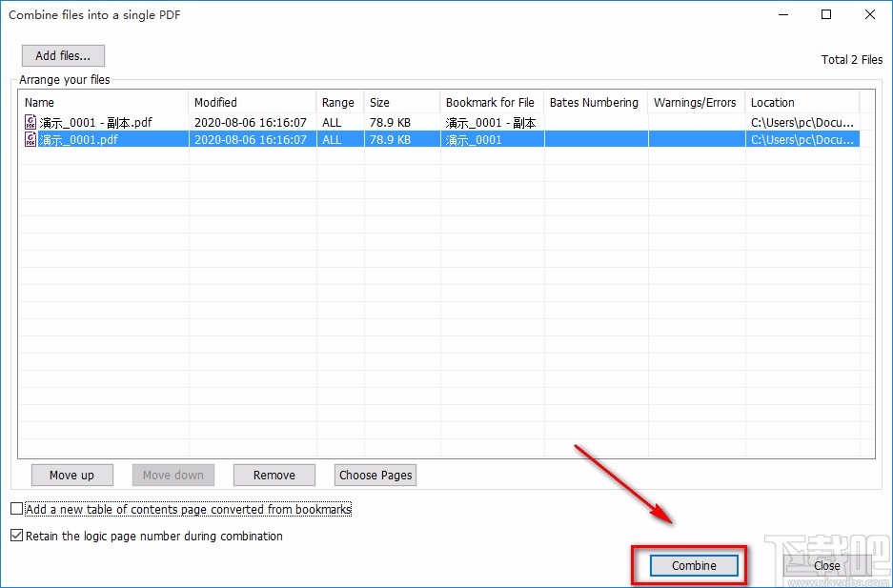Click the PDF icon of 演示_0001 - 副本.pdf
This screenshot has width=893, height=588.
30,122
